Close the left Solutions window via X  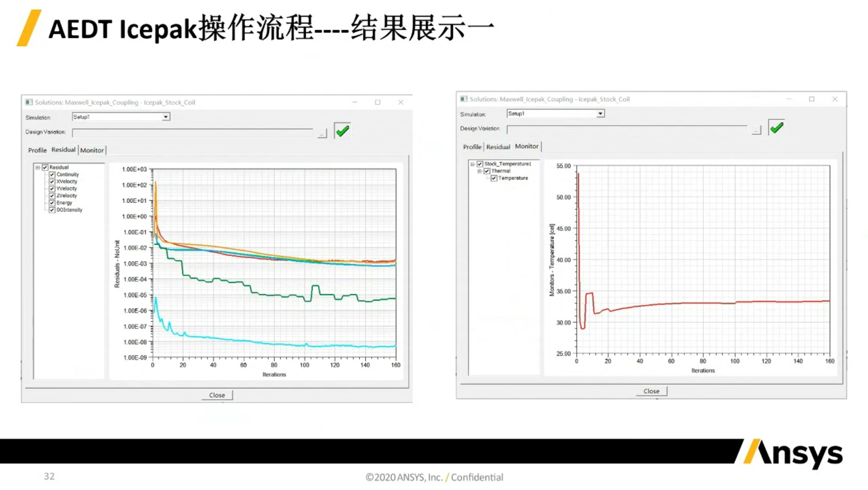[400, 102]
